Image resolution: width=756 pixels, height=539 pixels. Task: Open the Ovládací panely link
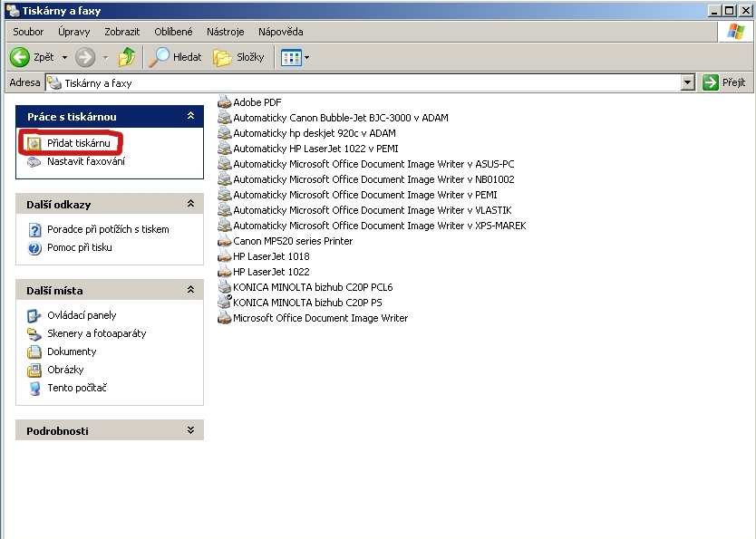82,315
